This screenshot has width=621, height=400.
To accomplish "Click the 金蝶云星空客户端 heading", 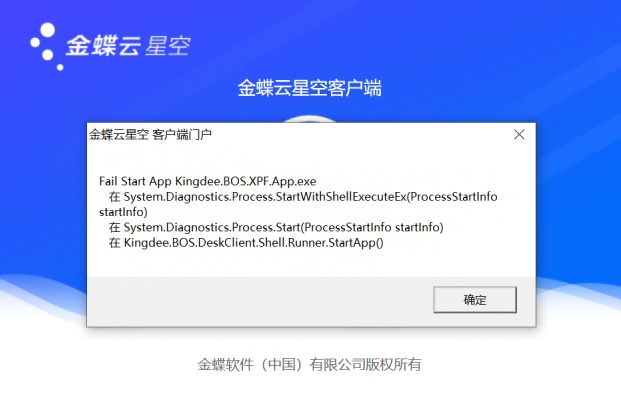I will [x=310, y=88].
